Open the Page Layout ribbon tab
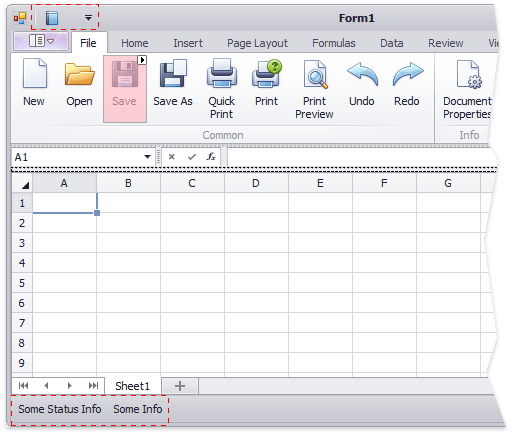The height and width of the screenshot is (435, 512). [257, 43]
